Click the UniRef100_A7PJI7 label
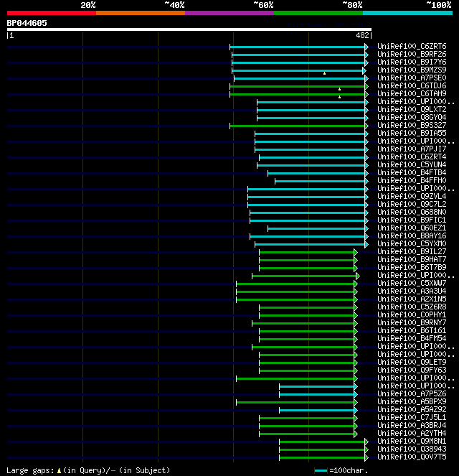 (412, 149)
